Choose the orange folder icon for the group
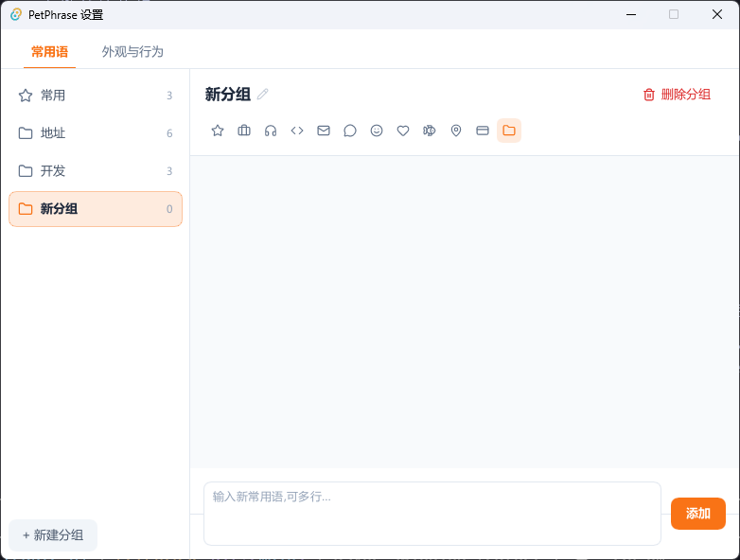 click(x=509, y=131)
